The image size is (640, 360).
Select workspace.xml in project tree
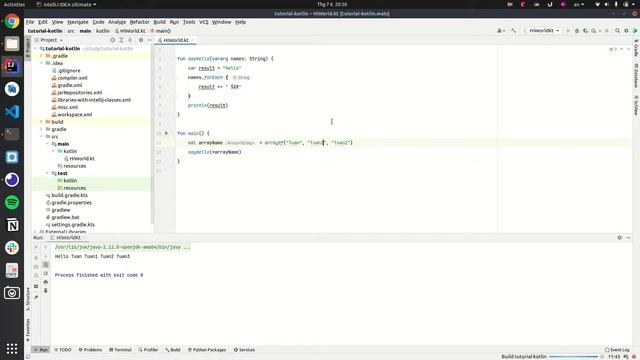pyautogui.click(x=74, y=115)
